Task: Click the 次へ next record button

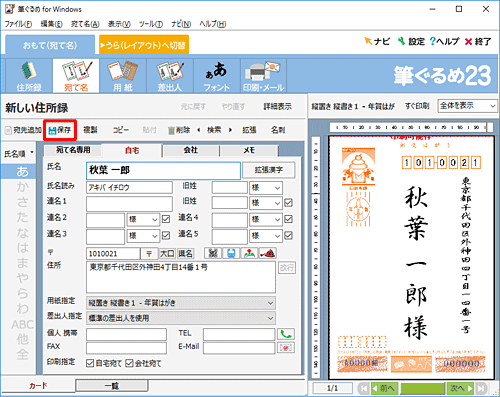Action: coord(461,388)
